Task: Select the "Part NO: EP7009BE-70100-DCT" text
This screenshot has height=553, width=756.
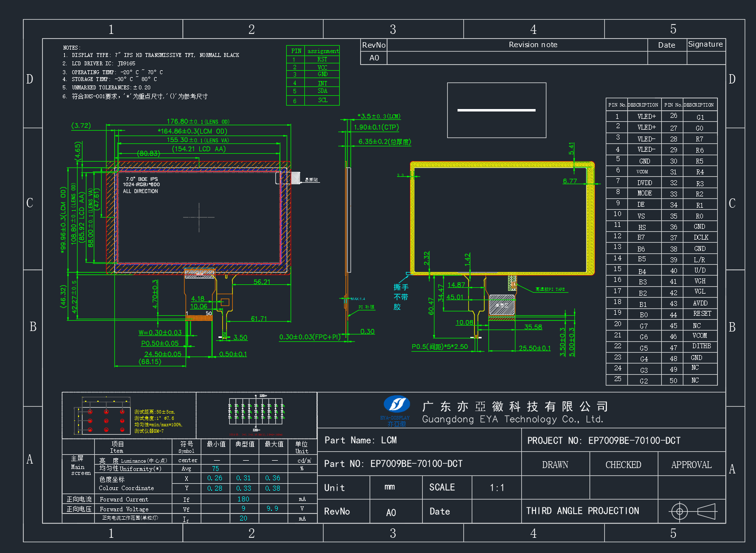Action: pyautogui.click(x=393, y=464)
